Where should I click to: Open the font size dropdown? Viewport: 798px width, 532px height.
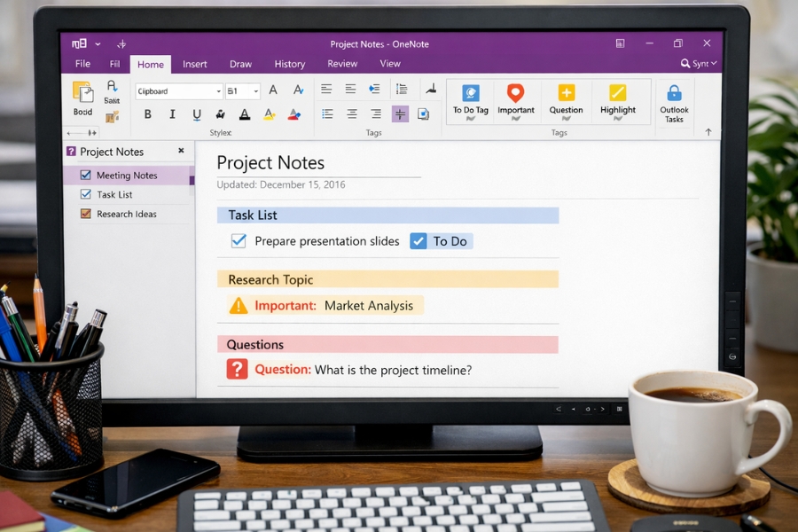(x=256, y=91)
